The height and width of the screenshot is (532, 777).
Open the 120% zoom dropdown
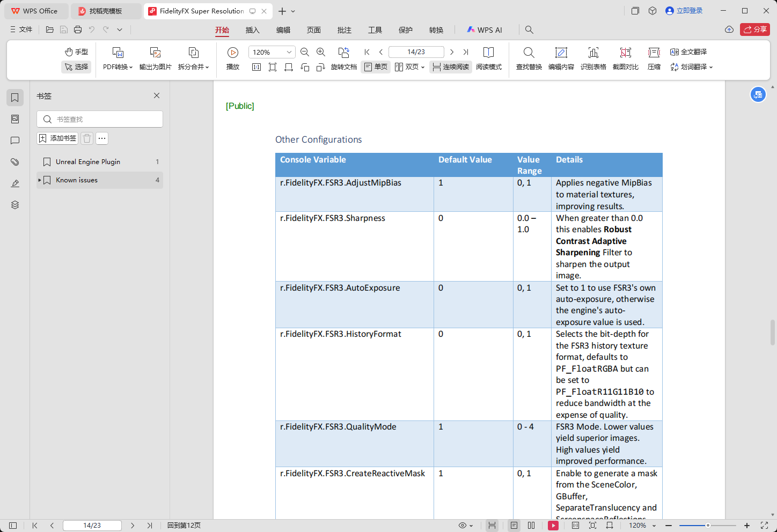289,52
